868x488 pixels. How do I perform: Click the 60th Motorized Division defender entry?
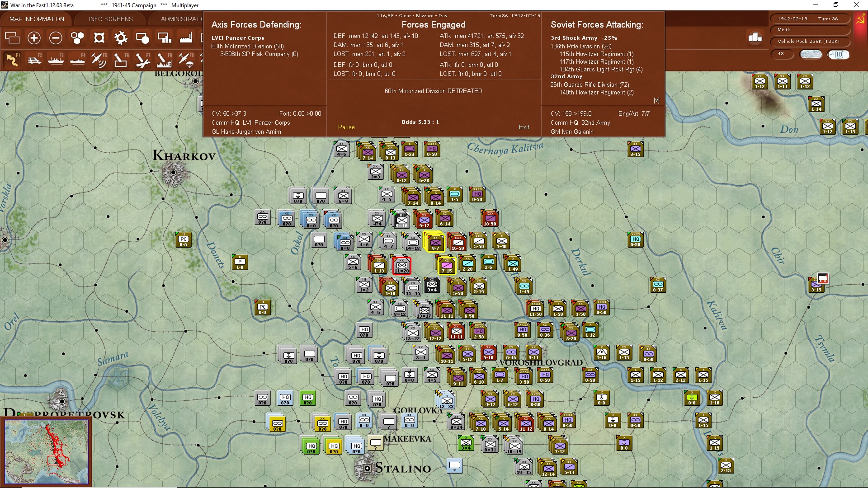(x=247, y=46)
